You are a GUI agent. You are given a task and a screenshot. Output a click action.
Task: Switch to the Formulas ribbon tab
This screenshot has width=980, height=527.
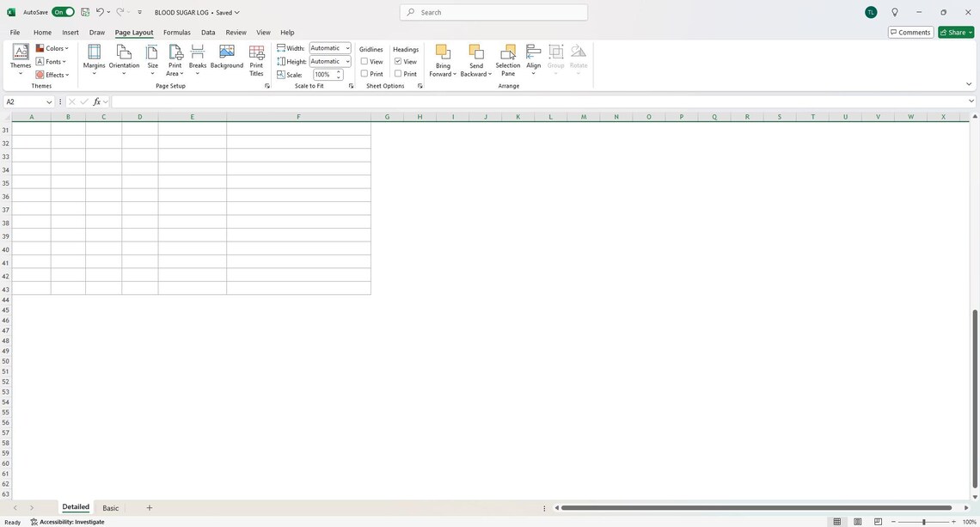177,32
